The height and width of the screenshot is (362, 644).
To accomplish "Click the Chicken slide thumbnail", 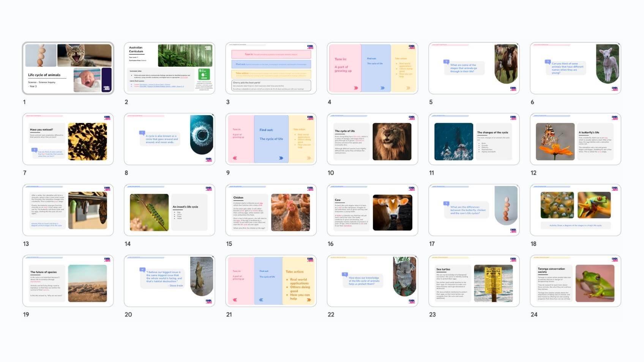I will pyautogui.click(x=271, y=210).
